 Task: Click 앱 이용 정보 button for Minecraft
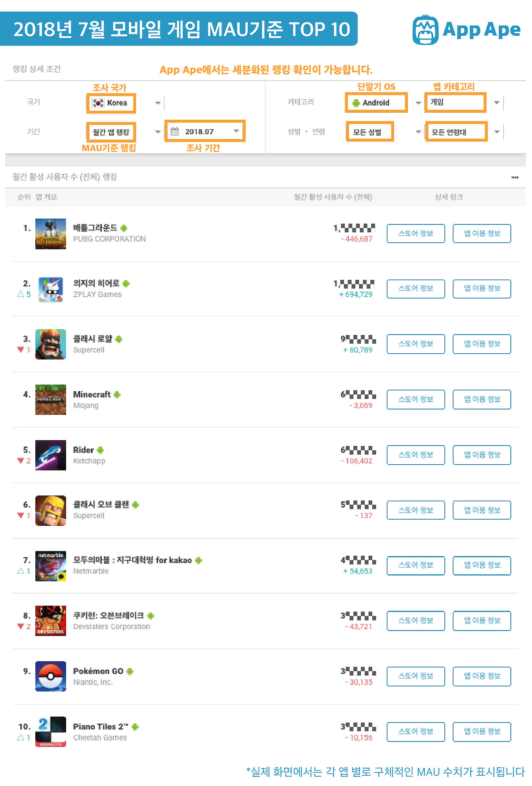coord(482,399)
